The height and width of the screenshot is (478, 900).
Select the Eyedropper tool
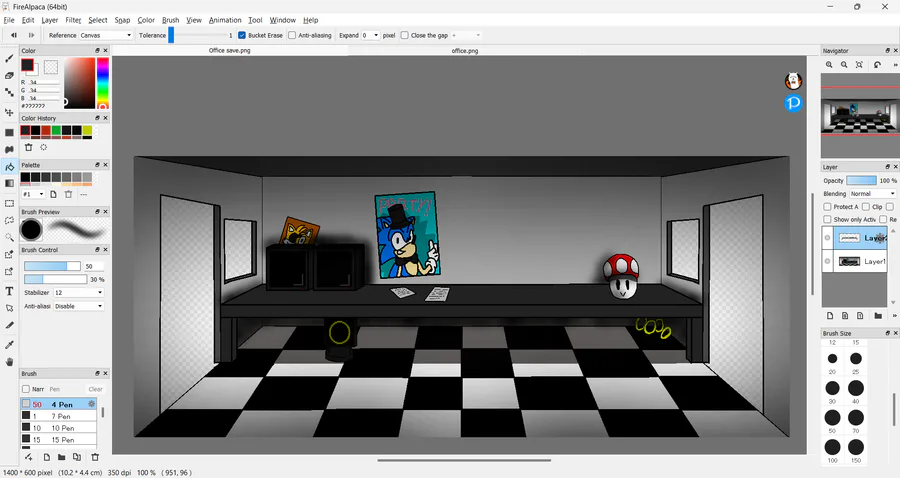pyautogui.click(x=9, y=345)
